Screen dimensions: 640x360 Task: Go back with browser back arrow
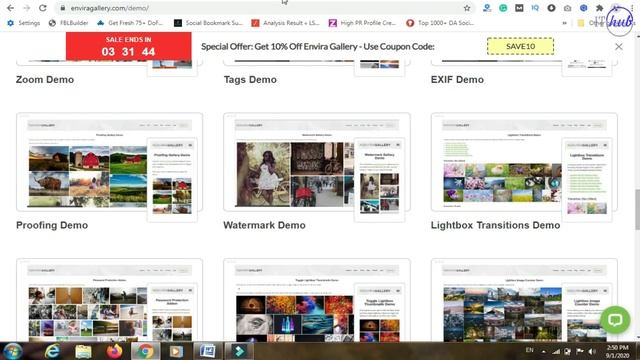[x=11, y=8]
